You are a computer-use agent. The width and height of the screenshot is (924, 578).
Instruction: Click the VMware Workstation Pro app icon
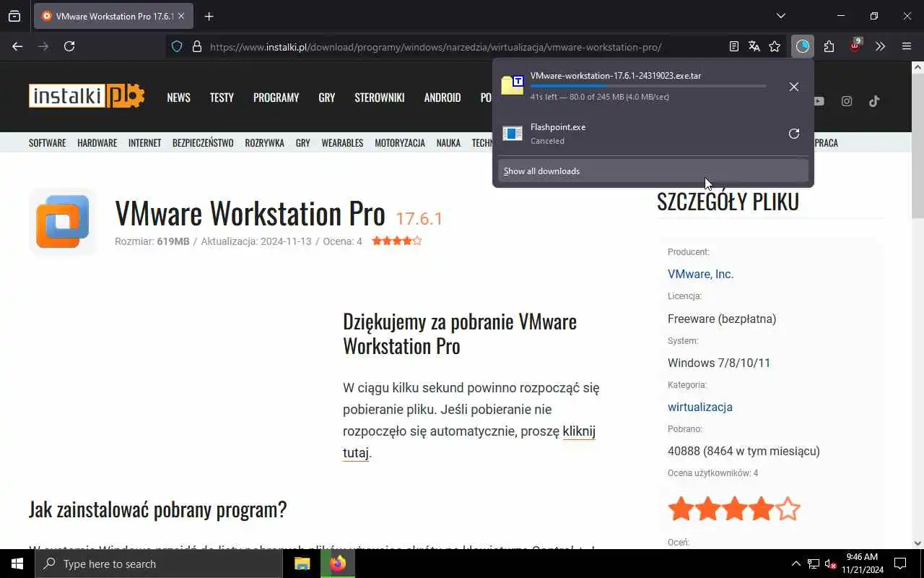tap(63, 221)
